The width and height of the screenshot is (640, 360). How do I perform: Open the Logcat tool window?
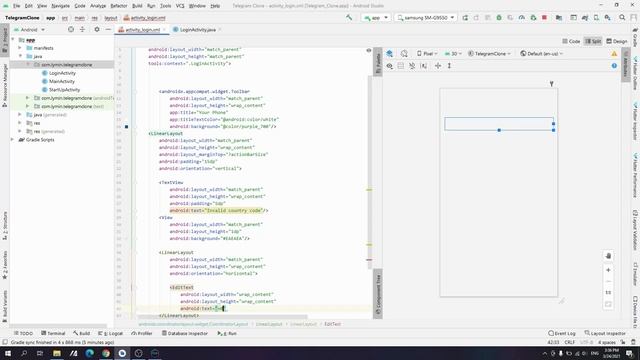click(x=110, y=333)
